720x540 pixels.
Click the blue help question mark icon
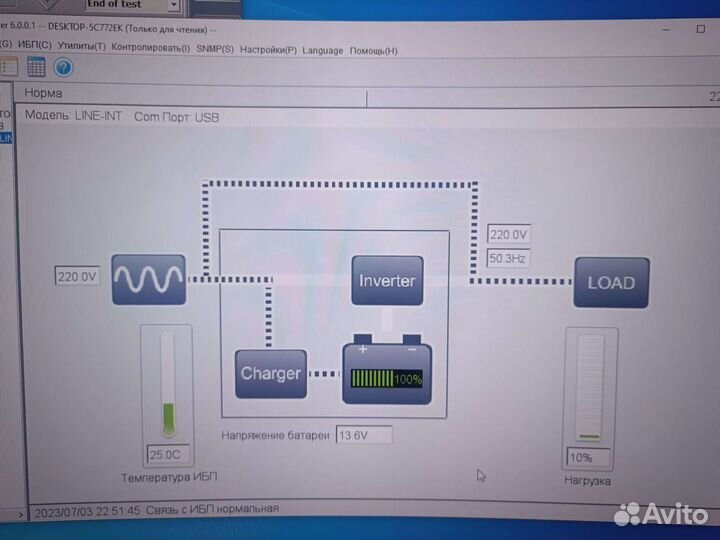pos(63,68)
